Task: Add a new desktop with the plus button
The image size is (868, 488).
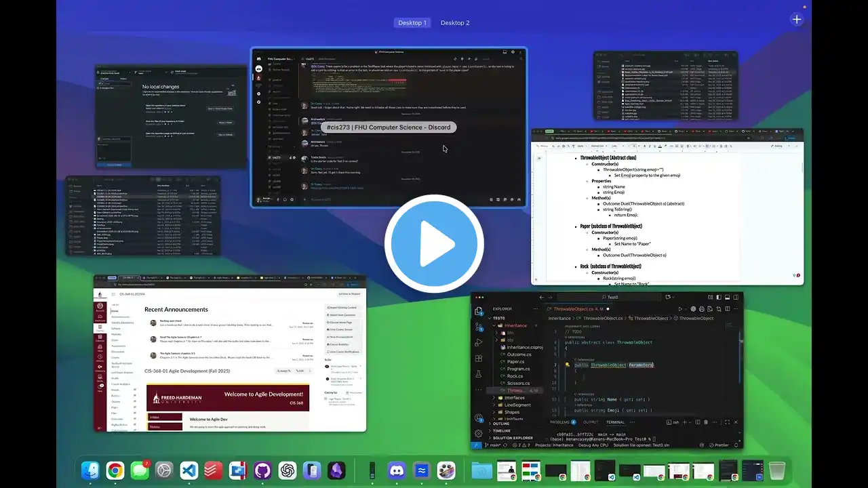Action: 797,19
